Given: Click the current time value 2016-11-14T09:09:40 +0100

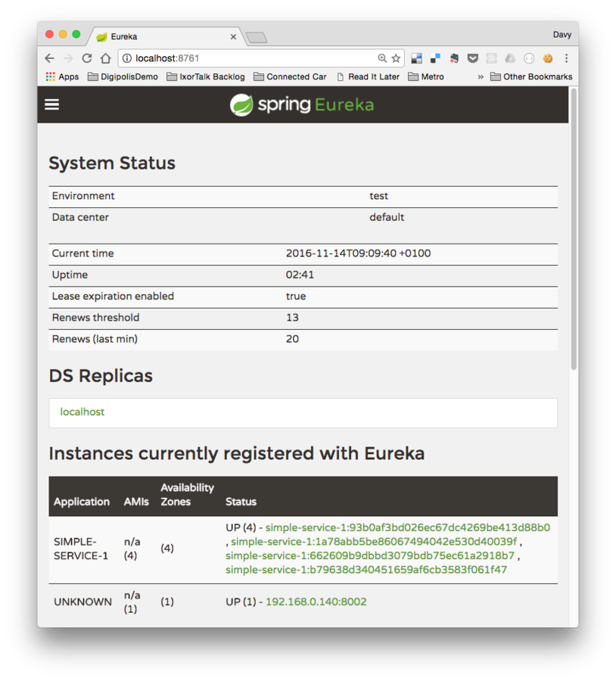Looking at the screenshot, I should coord(359,253).
